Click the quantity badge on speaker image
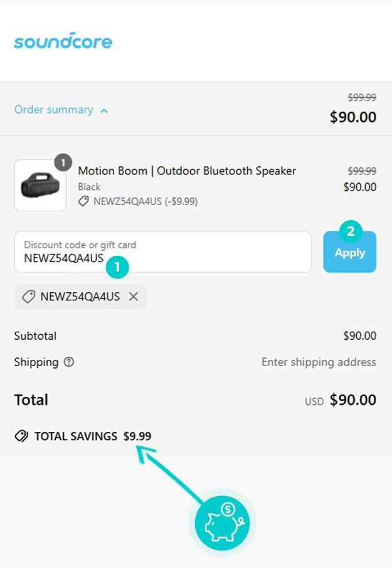The image size is (392, 568). tap(63, 162)
